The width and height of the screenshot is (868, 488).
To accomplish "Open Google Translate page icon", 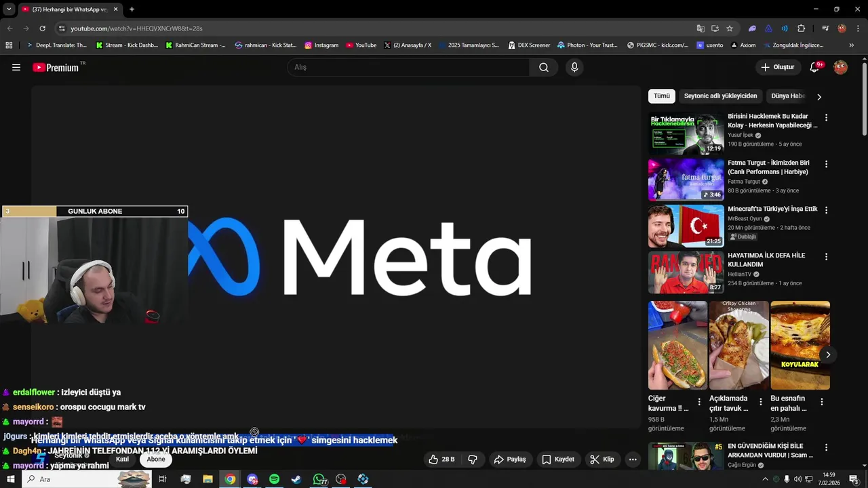I will point(701,28).
